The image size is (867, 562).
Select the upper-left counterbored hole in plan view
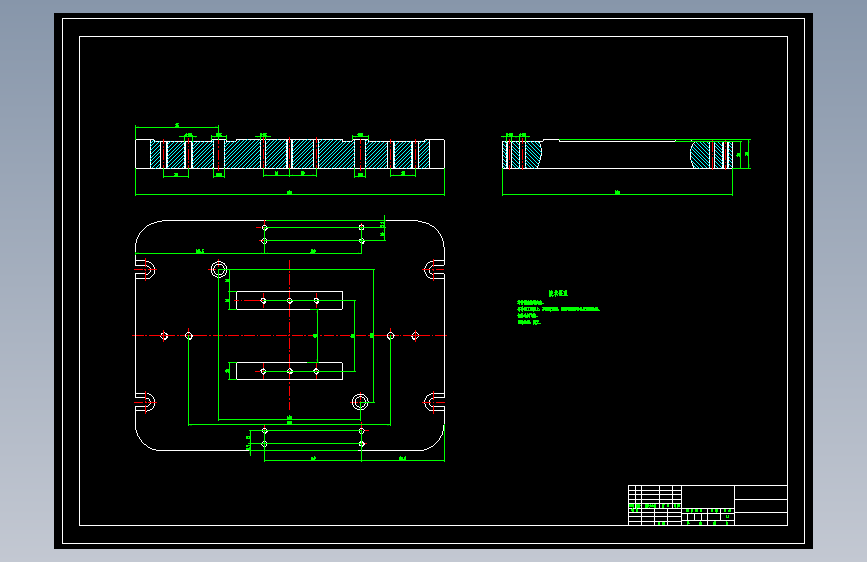coord(219,270)
